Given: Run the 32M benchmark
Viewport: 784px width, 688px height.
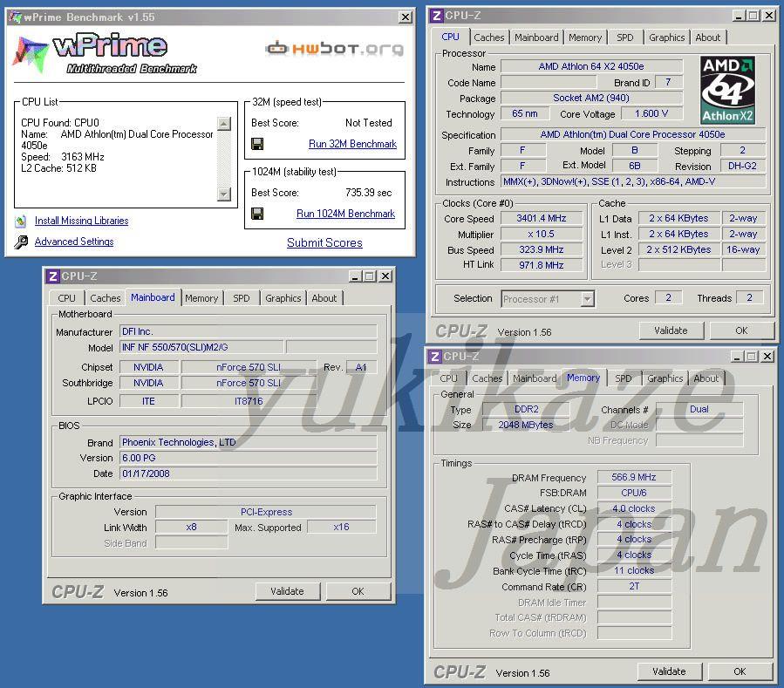Looking at the screenshot, I should click(x=352, y=144).
